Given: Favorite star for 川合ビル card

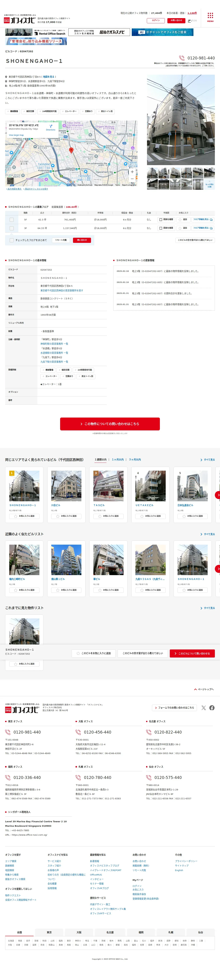Looking at the screenshot, I should coord(58,516).
